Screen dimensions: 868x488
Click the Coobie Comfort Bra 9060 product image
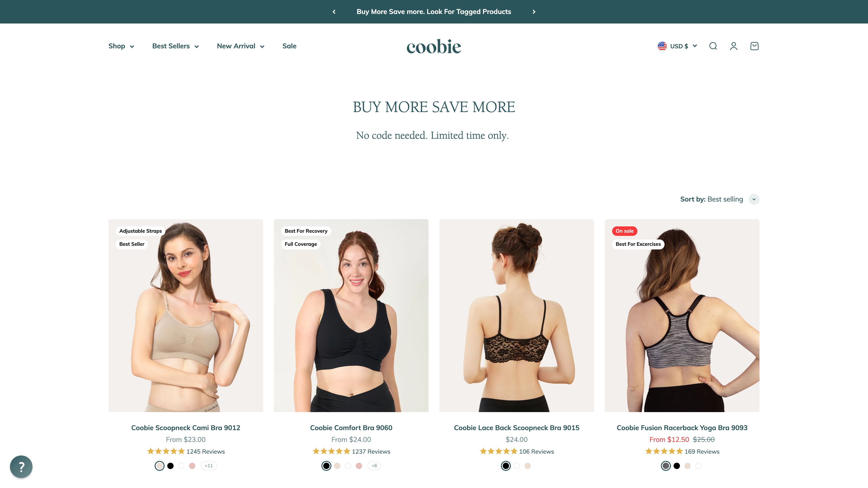(351, 316)
